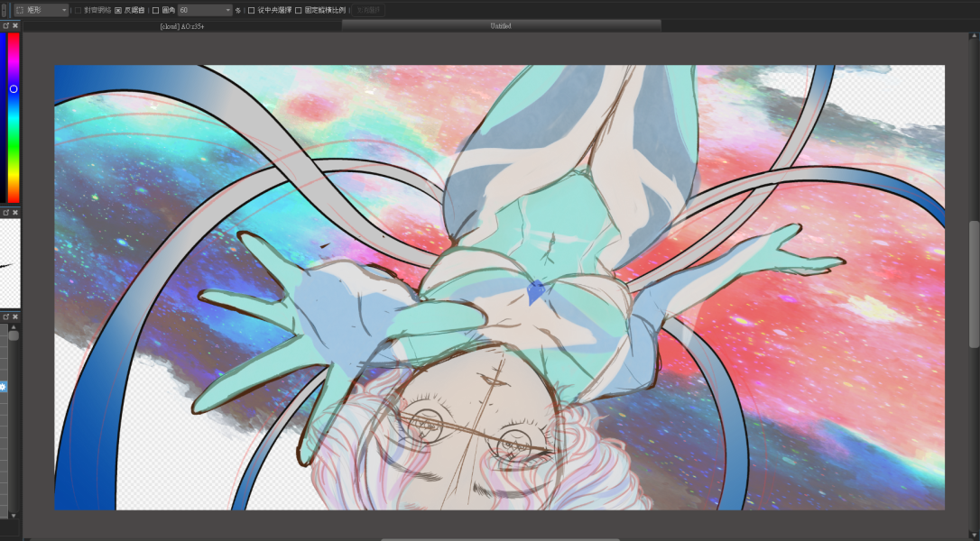Toggle the 對齊網格 checkbox
This screenshot has width=980, height=541.
click(79, 10)
